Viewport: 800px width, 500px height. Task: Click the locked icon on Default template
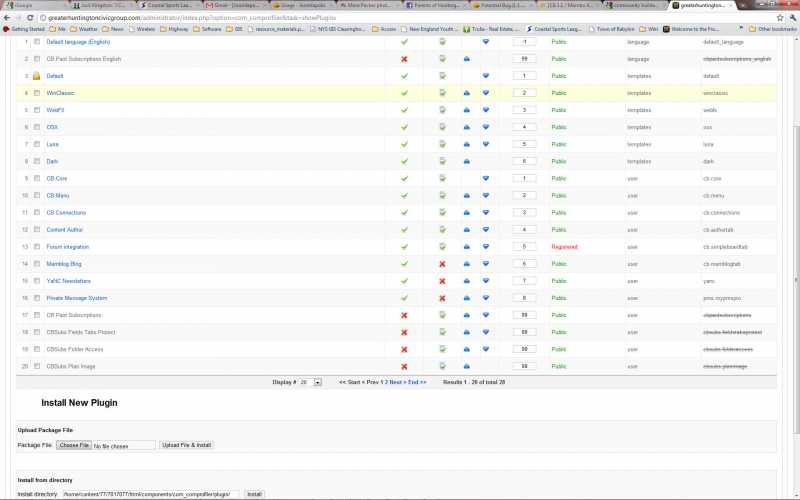(37, 76)
